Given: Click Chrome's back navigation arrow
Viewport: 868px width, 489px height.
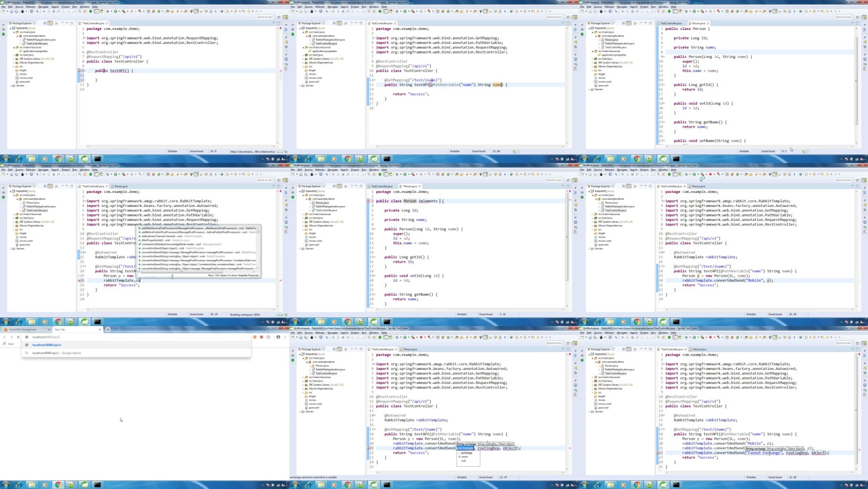Looking at the screenshot, I should pos(5,337).
